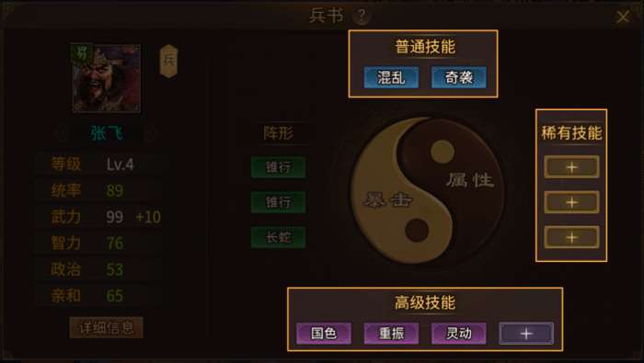
Task: Switch to next general right of 张飞
Action: 149,133
